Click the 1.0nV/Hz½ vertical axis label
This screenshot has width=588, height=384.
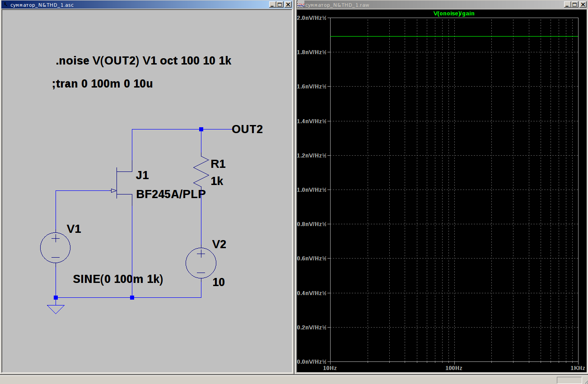click(x=312, y=190)
